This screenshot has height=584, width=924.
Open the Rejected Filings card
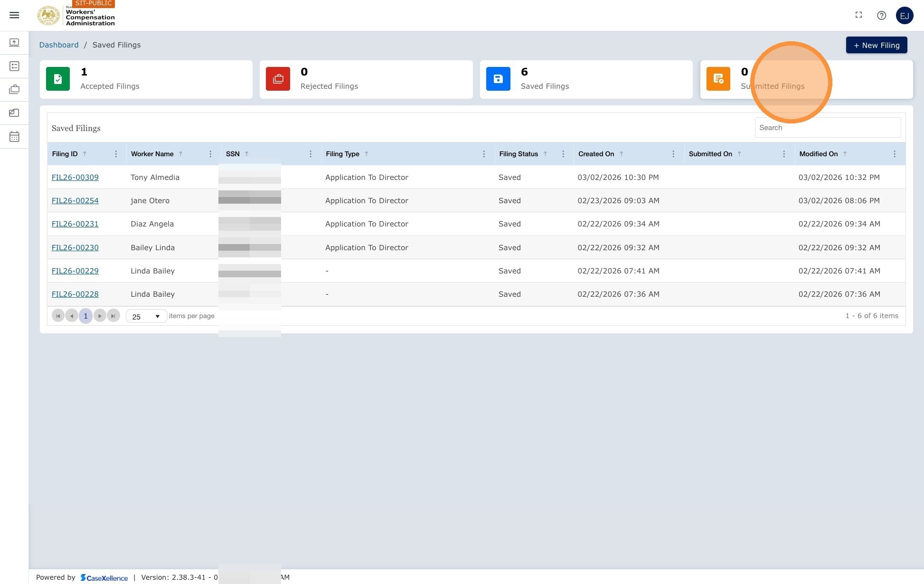[x=366, y=79]
